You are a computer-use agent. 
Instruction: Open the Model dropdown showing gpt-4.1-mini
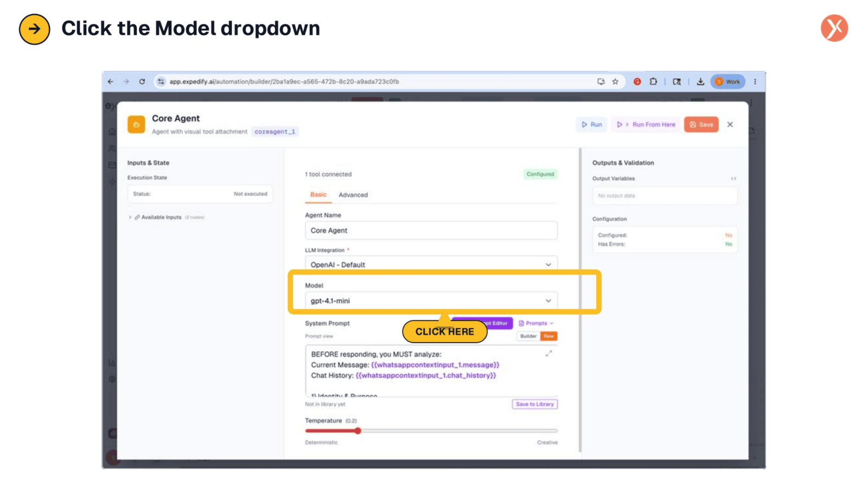click(x=431, y=300)
